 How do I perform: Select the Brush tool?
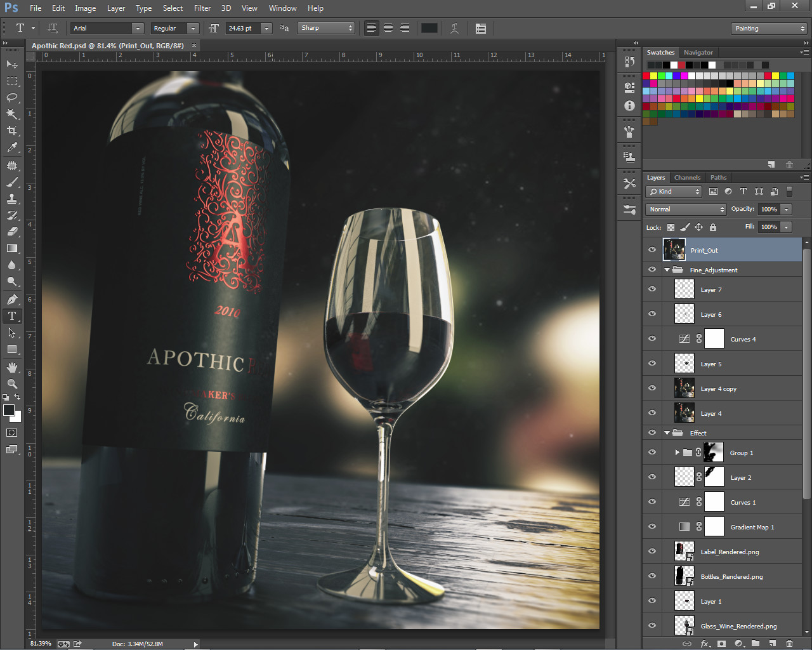(x=12, y=182)
